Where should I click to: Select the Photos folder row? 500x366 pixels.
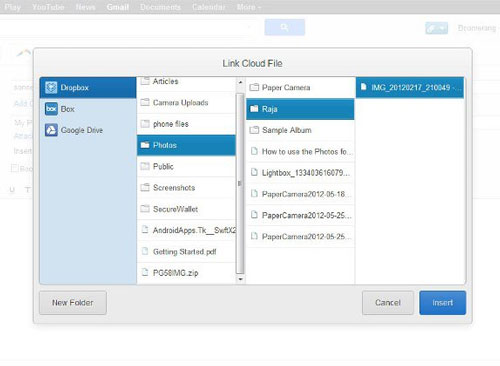pos(186,145)
